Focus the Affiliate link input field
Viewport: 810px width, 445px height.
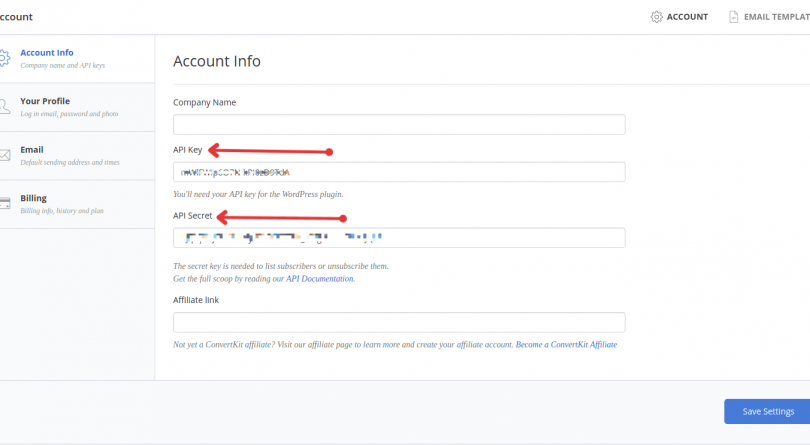[x=399, y=322]
